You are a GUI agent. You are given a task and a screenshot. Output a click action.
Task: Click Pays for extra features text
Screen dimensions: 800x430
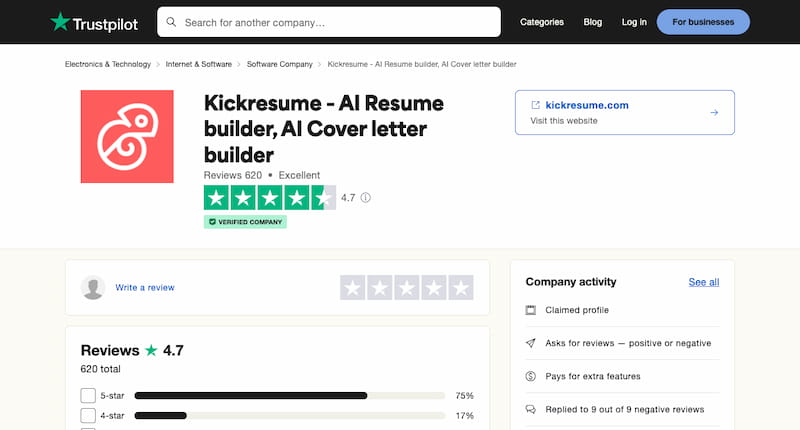[x=593, y=376]
